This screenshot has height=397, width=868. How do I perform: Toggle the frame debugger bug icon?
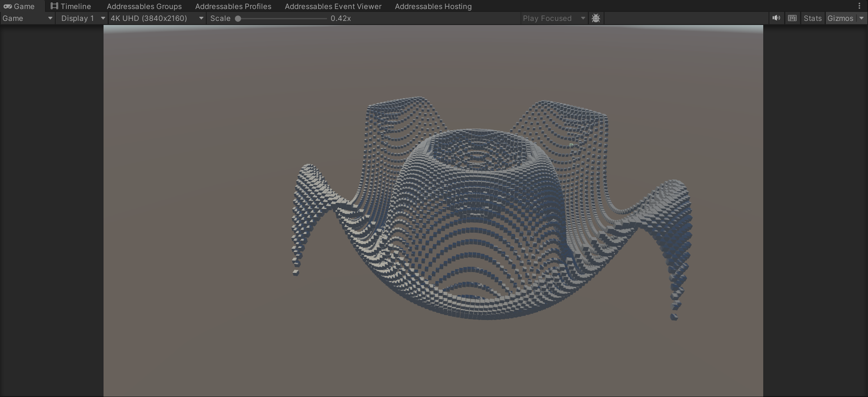pos(596,18)
